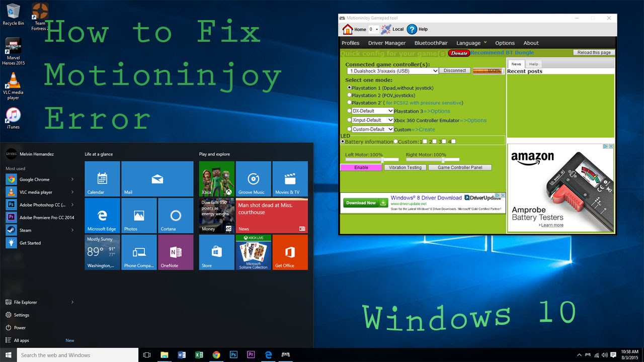Open the Phone Companion tile
The height and width of the screenshot is (362, 644).
[139, 252]
